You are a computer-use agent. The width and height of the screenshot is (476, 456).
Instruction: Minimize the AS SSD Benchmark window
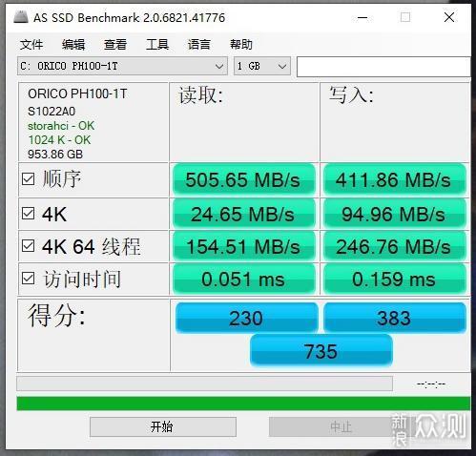click(362, 17)
